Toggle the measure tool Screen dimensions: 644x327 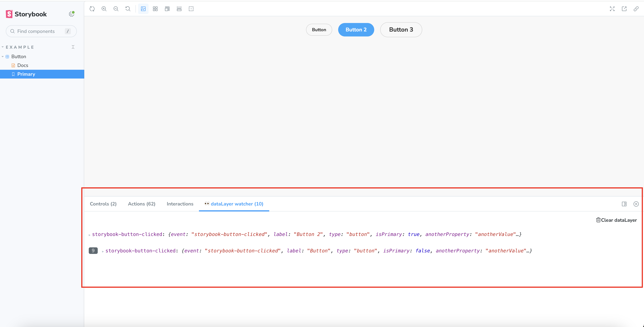point(179,9)
